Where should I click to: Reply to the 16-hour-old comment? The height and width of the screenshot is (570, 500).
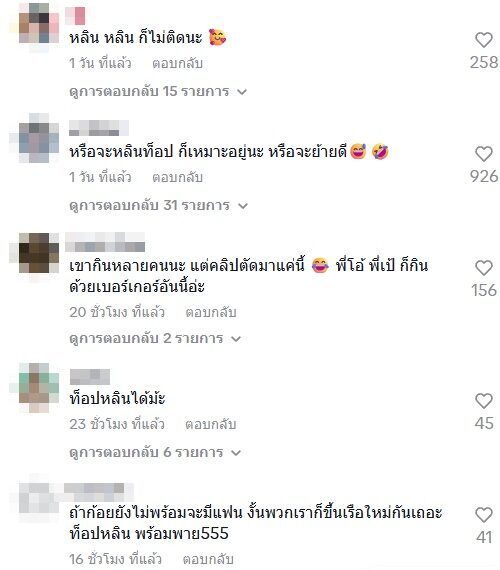[x=208, y=559]
